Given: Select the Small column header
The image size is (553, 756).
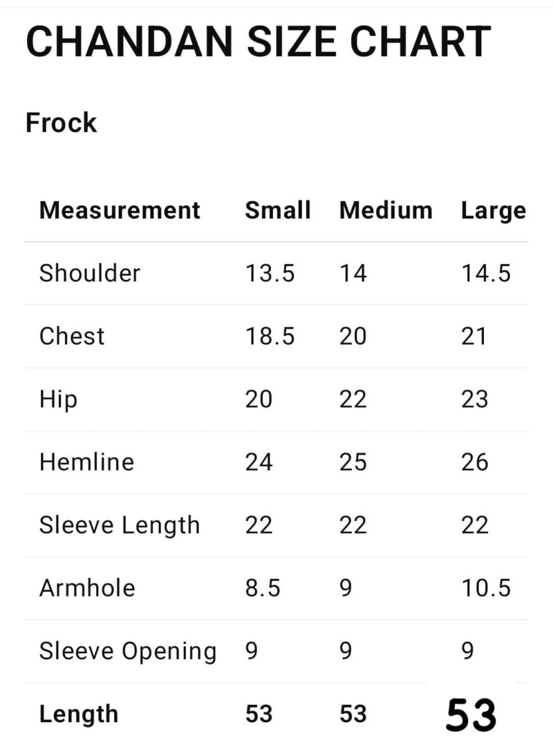Looking at the screenshot, I should click(278, 210).
